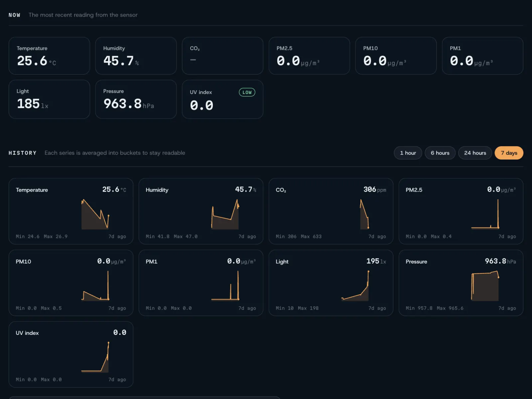Viewport: 532px width, 399px height.
Task: Click the current PM2.5 reading card
Action: pos(309,56)
